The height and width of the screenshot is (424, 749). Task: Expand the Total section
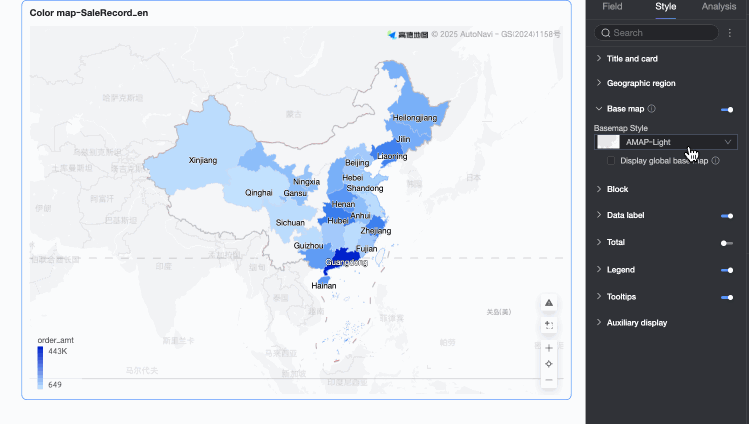pyautogui.click(x=599, y=242)
